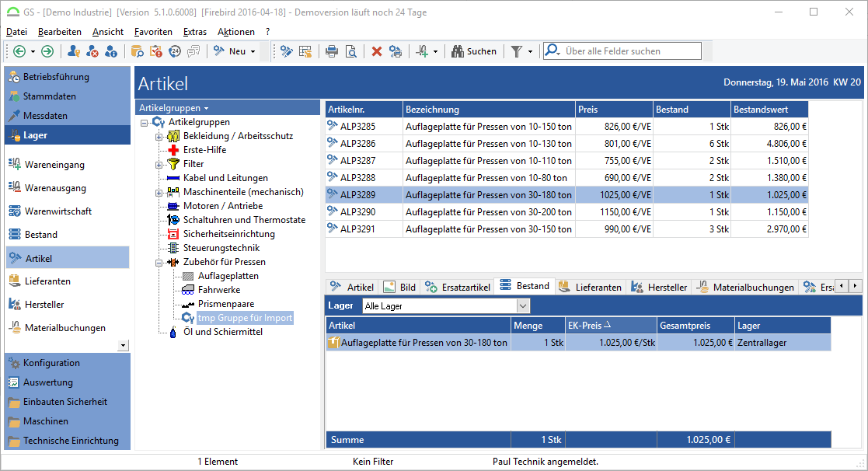Select the Auflageplatten tree item
Viewport: 868px width, 471px height.
pos(228,276)
